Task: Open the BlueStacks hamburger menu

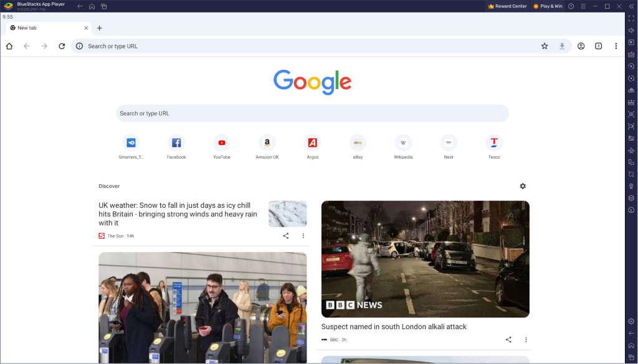Action: [x=583, y=6]
